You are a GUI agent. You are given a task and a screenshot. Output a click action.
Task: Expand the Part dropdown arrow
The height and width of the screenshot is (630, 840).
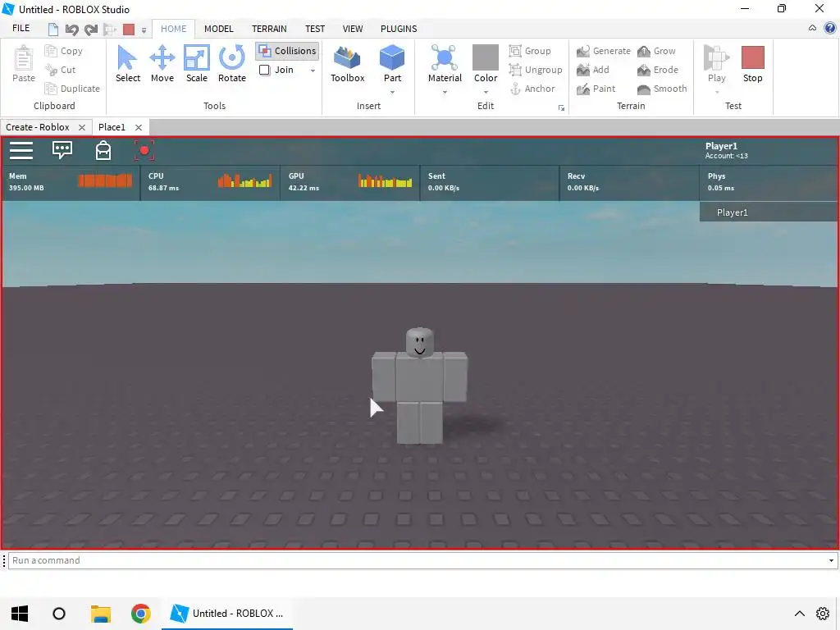(392, 92)
